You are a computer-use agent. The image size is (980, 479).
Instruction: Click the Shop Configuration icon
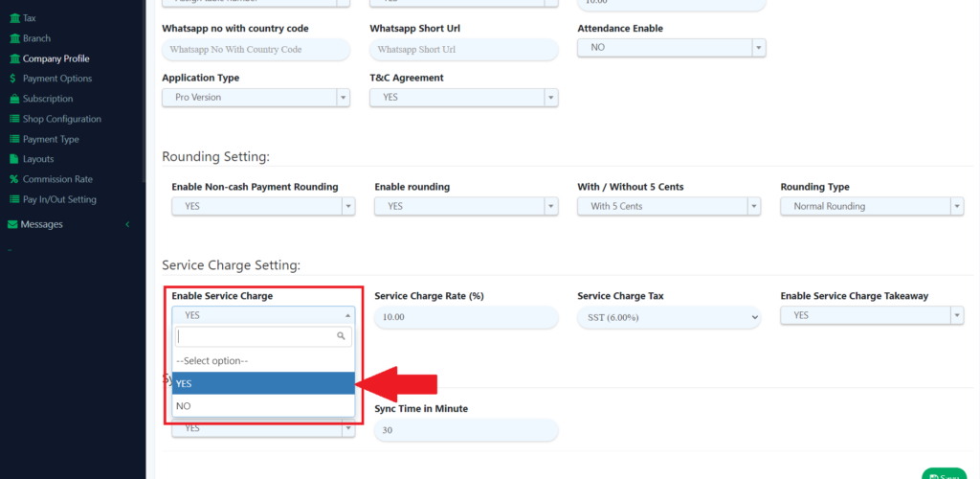[14, 119]
